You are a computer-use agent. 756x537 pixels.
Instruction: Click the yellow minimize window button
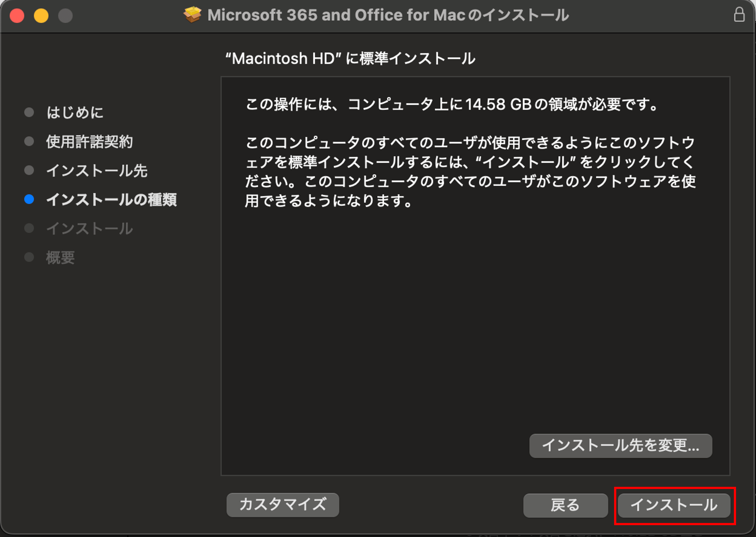(x=41, y=16)
